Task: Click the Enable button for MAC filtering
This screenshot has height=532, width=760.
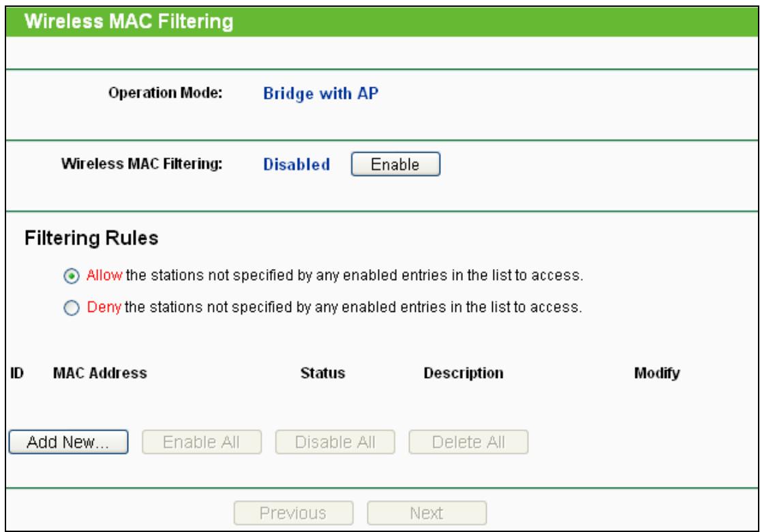Action: 396,164
